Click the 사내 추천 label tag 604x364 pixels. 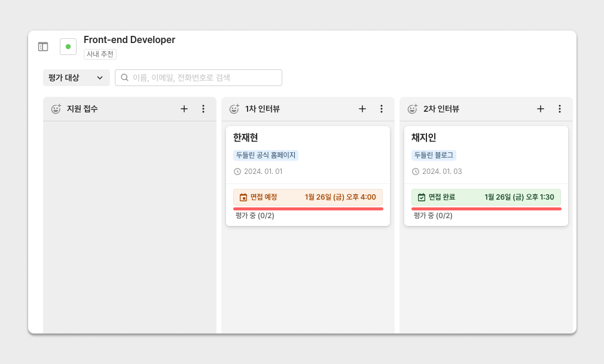point(100,54)
